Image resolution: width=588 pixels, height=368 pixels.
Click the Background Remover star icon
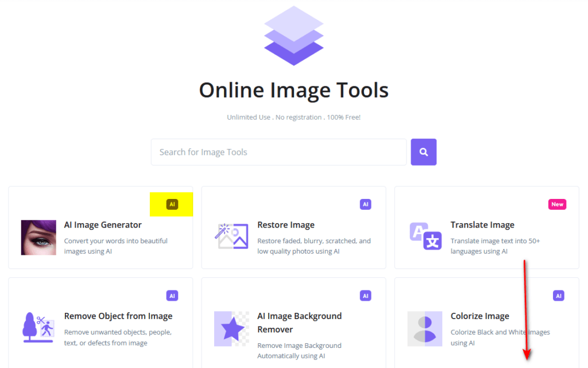(x=231, y=328)
